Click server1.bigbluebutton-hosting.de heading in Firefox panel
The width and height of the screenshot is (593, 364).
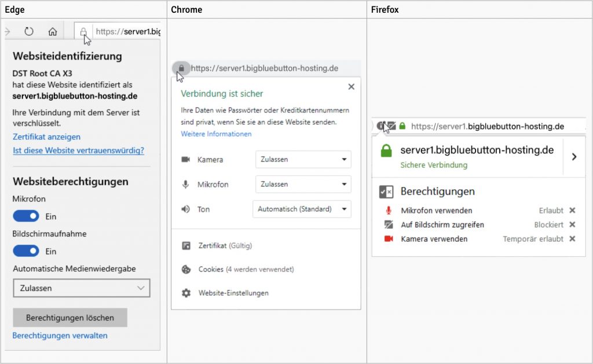click(x=477, y=150)
